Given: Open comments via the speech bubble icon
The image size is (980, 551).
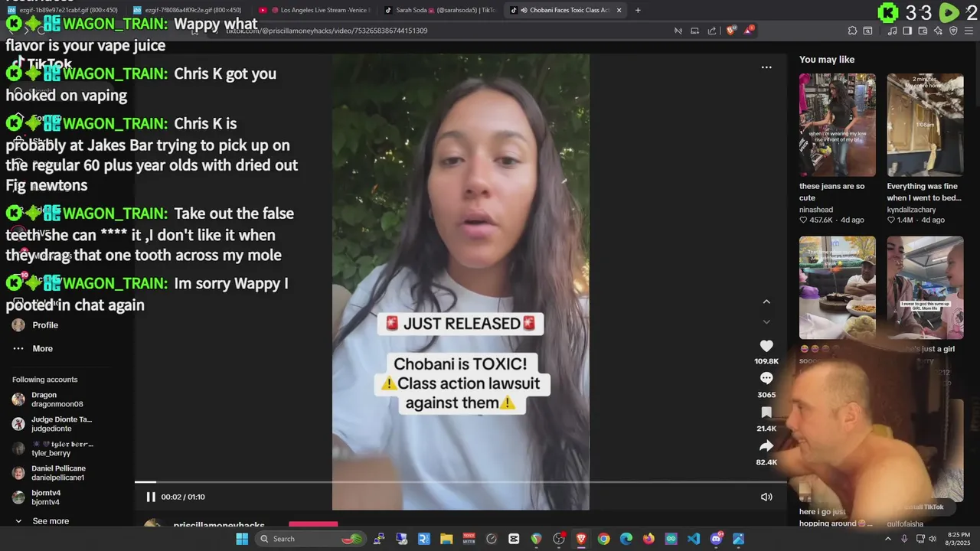Looking at the screenshot, I should pos(766,378).
